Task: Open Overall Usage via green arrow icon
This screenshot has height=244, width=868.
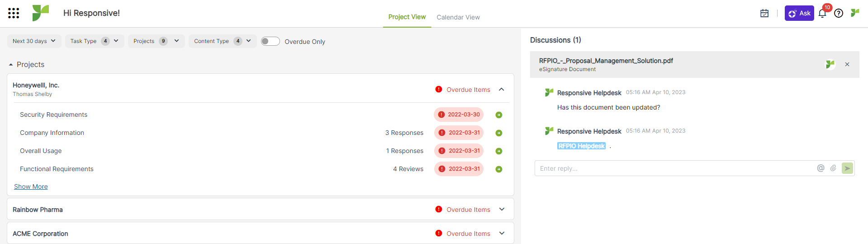Action: coord(499,151)
